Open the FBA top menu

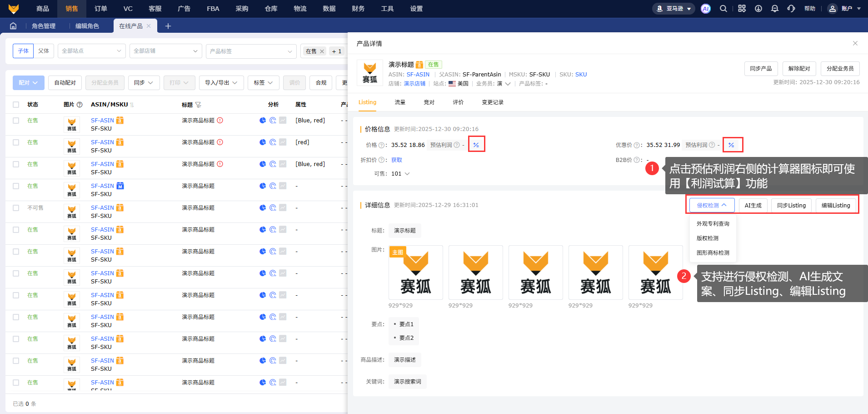coord(213,9)
